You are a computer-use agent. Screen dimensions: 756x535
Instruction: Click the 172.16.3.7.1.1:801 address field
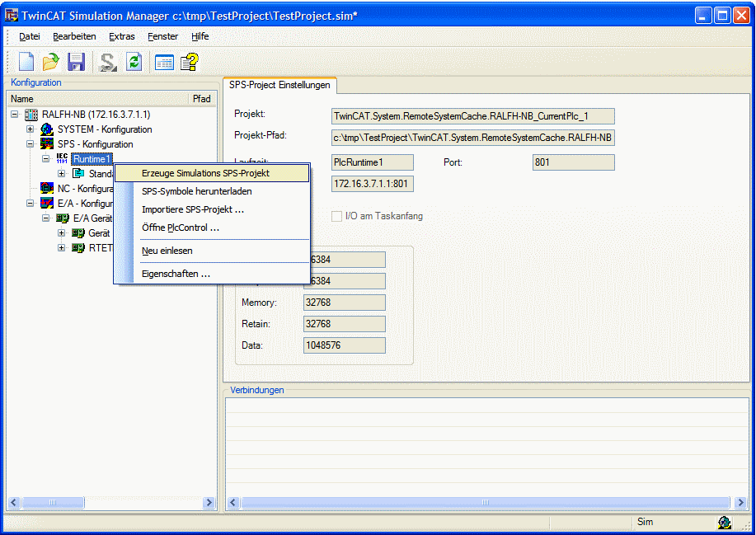pos(373,184)
